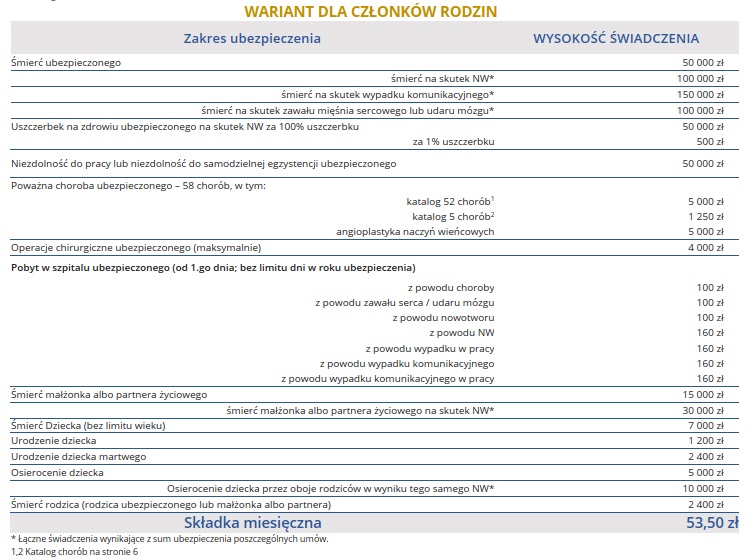This screenshot has height=560, width=753.
Task: Click the 'katalog 52 chorób' label
Action: coord(450,201)
